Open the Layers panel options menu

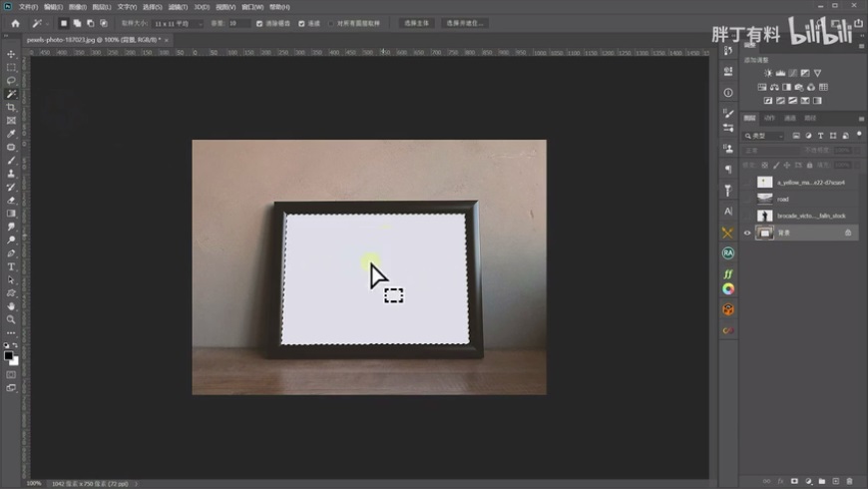pyautogui.click(x=859, y=118)
